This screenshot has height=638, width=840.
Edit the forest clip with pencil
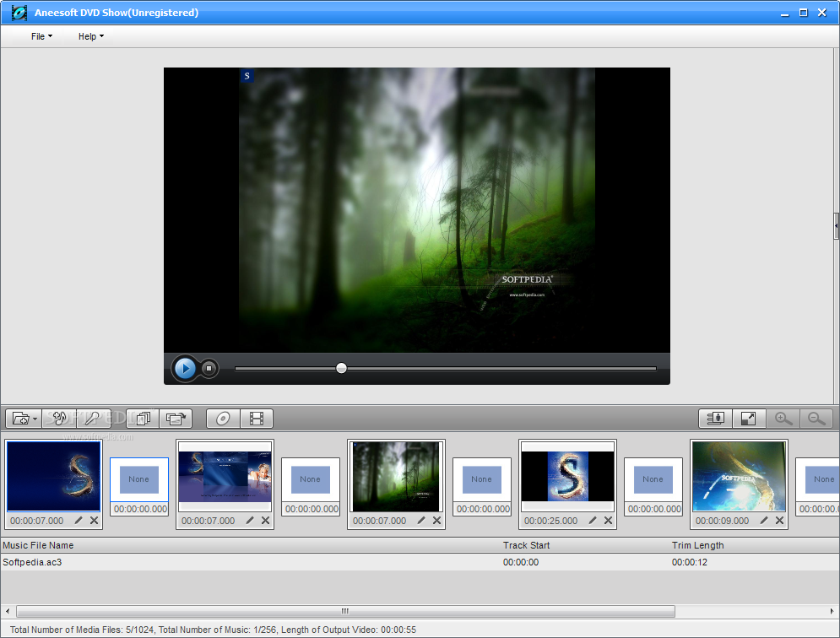click(x=421, y=520)
